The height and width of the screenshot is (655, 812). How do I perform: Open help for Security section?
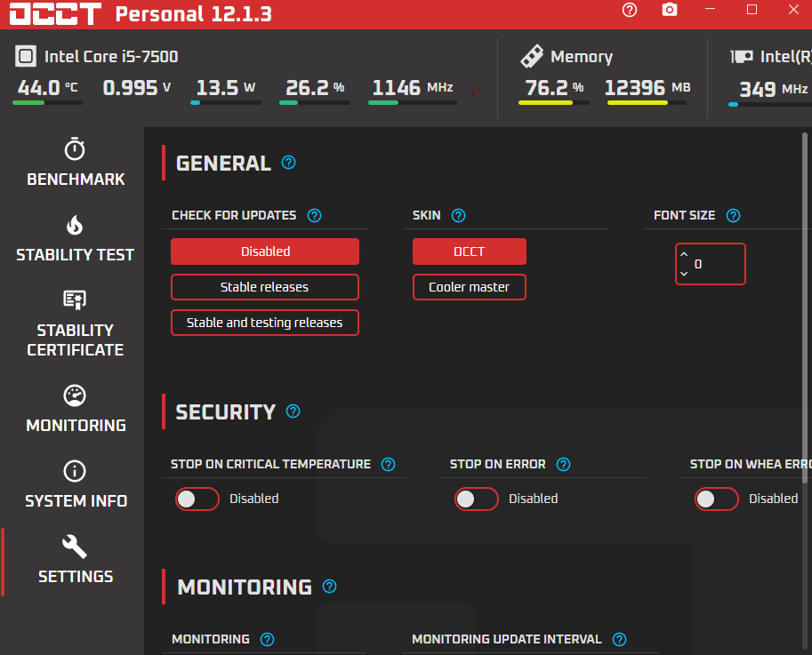tap(293, 411)
